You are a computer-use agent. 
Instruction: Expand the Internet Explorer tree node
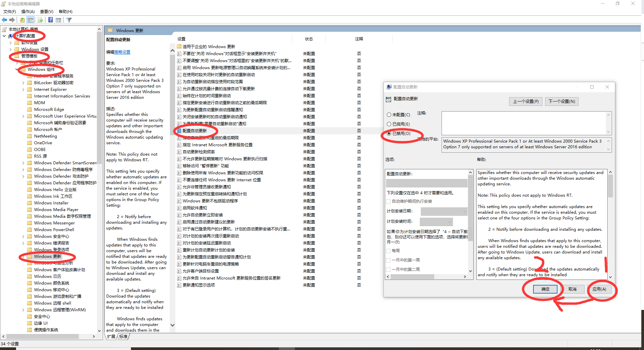(23, 89)
